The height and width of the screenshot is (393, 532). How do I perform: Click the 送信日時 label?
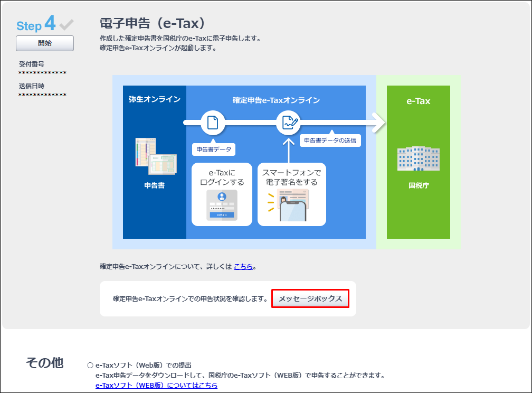(x=32, y=86)
